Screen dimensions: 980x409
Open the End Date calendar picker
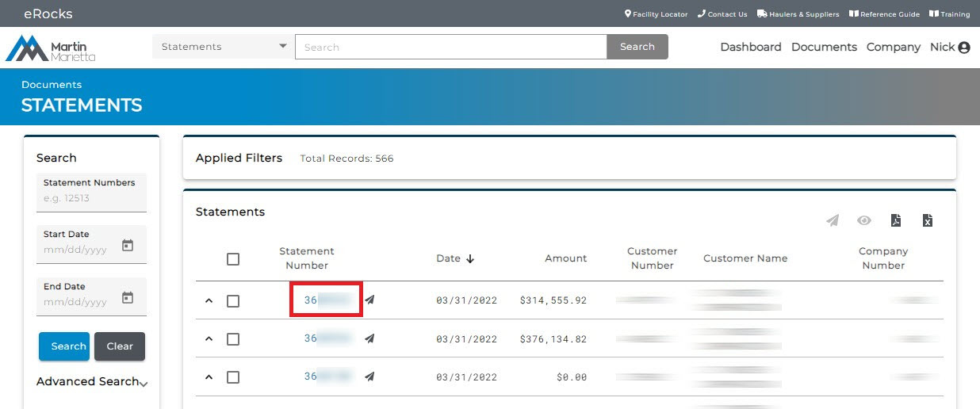pos(128,298)
